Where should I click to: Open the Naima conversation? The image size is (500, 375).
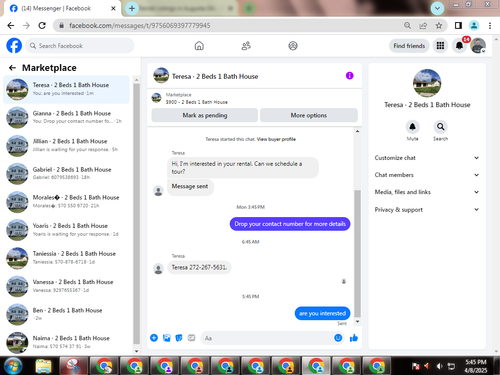click(66, 342)
